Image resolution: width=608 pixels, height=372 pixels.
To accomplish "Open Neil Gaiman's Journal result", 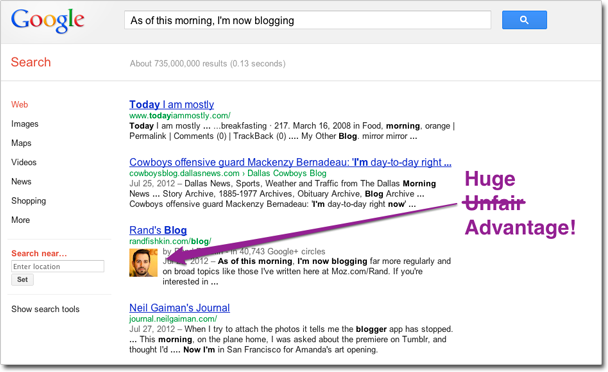I will (180, 308).
